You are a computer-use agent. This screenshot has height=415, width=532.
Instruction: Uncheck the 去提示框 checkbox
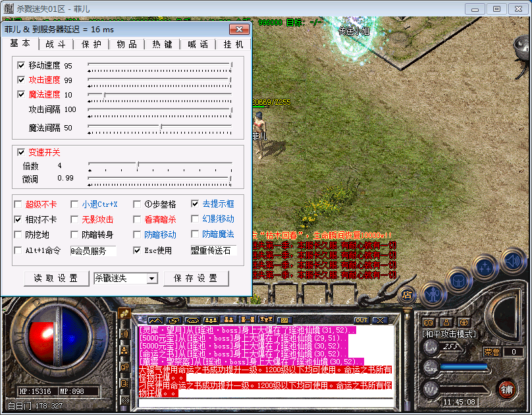[x=195, y=204]
